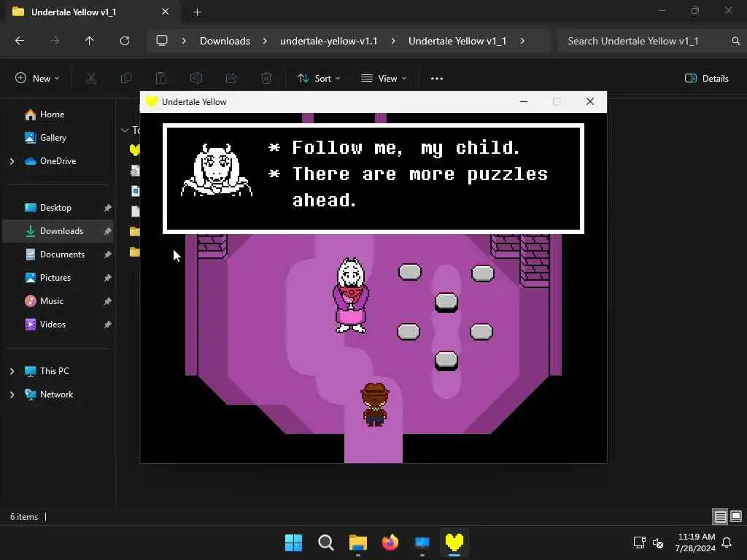747x560 pixels.
Task: Select Desktop in Quick access
Action: [55, 208]
